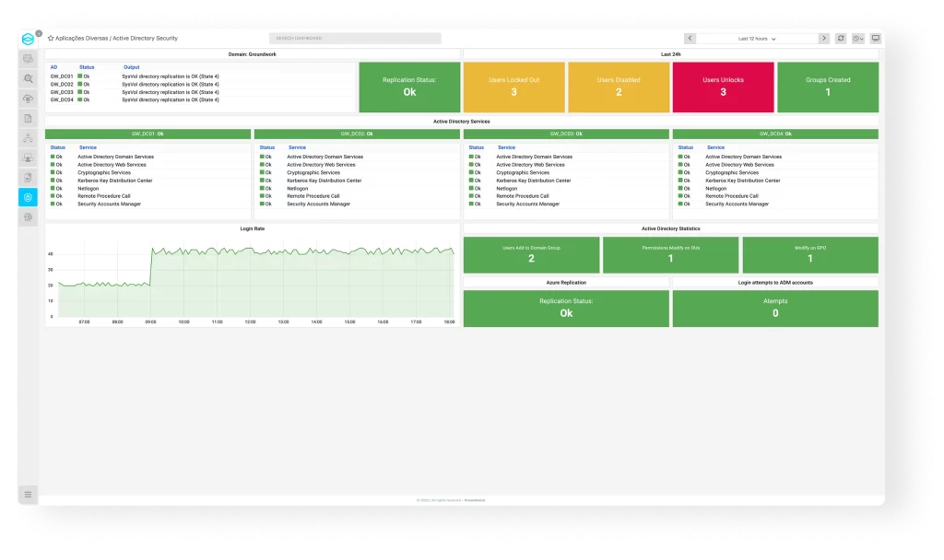Open the yellow Users Locked Out tile
The height and width of the screenshot is (560, 944).
(x=513, y=87)
